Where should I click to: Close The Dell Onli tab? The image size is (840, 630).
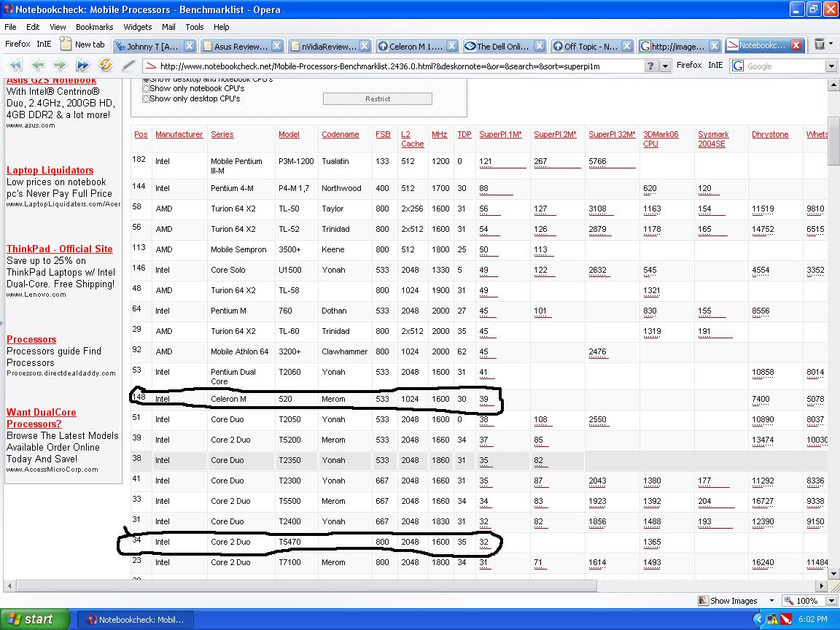click(x=540, y=46)
